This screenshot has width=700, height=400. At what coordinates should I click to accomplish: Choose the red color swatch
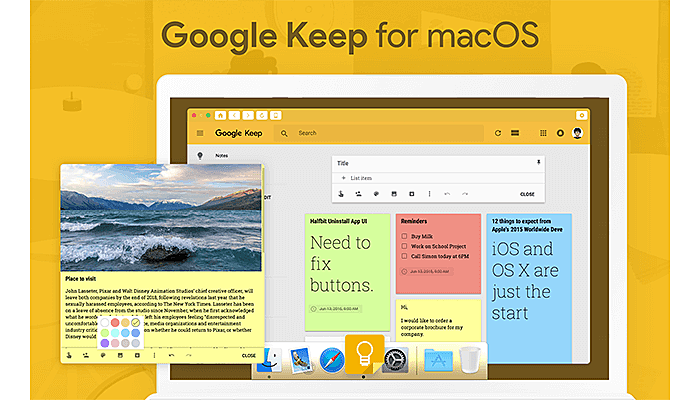[x=115, y=322]
